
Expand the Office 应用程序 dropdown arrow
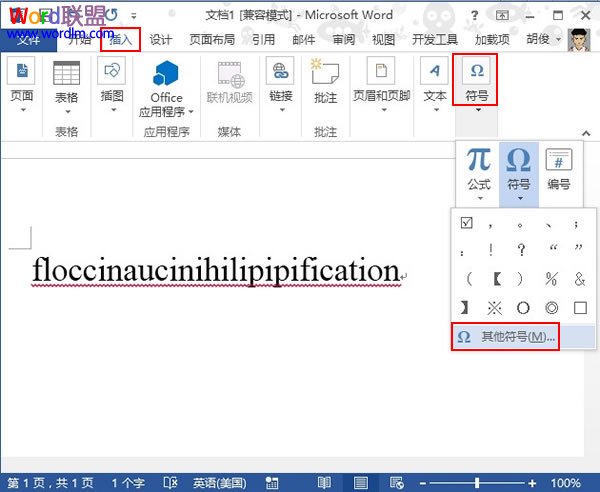point(191,112)
